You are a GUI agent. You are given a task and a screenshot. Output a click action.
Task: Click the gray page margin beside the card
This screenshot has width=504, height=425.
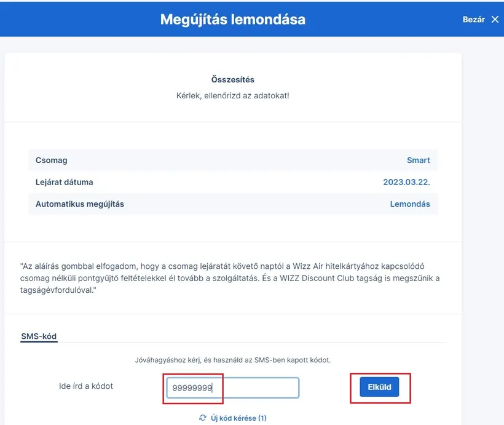482,185
